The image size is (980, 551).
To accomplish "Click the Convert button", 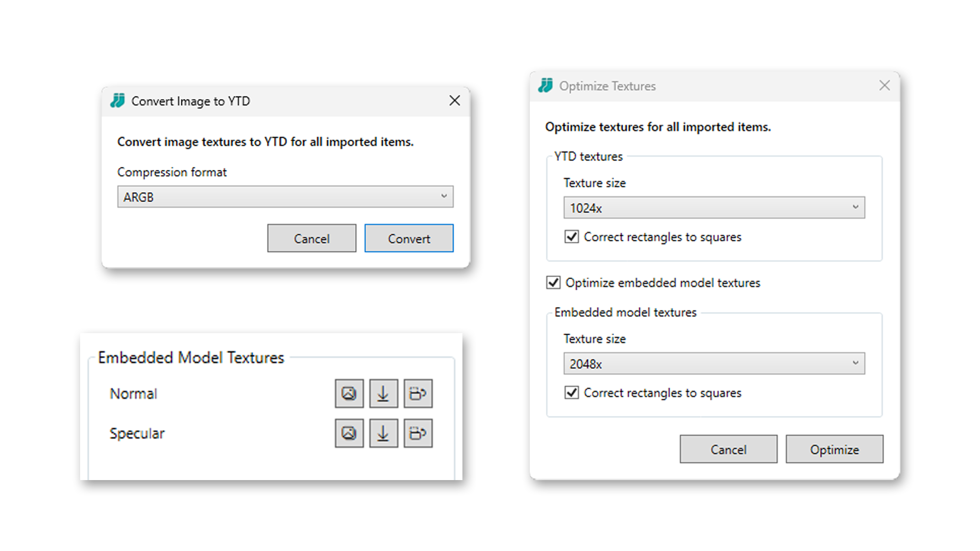I will [409, 238].
